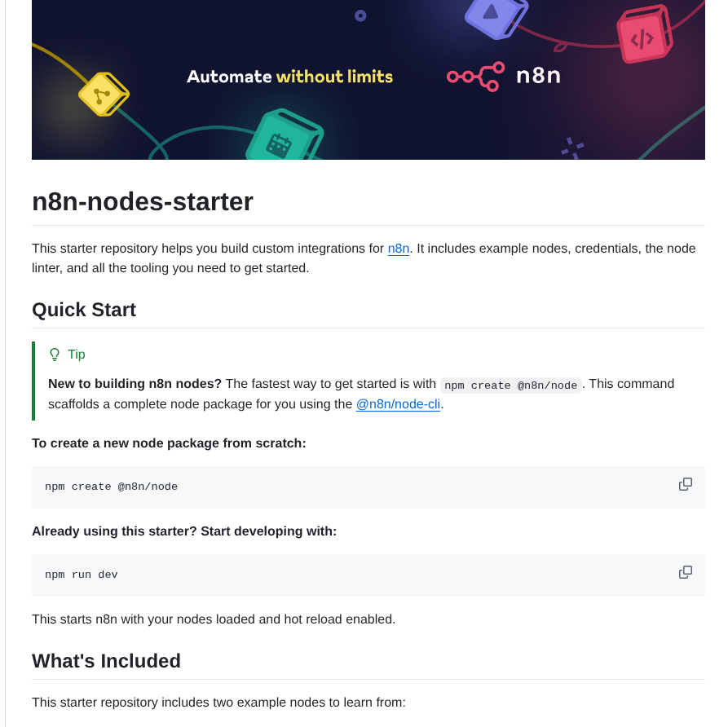
Task: Click the n8n-nodes-starter page title
Action: tap(142, 201)
